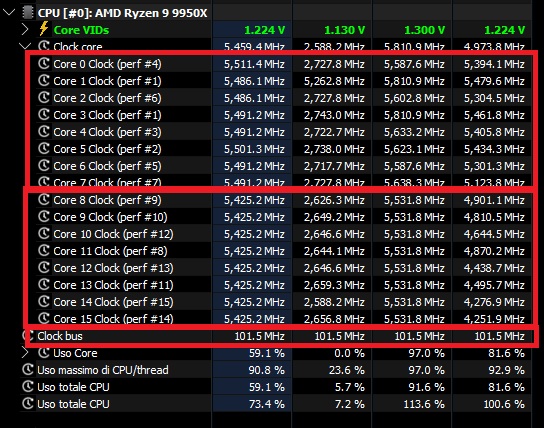The image size is (544, 428).
Task: Select the CPU [#0]: AMD Ryzen 9 9950X heading
Action: [x=122, y=13]
